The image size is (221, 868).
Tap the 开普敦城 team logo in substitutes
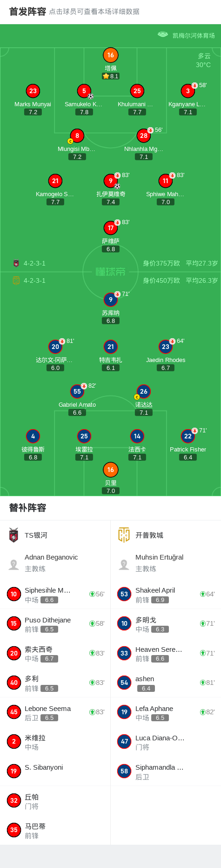pos(124,535)
